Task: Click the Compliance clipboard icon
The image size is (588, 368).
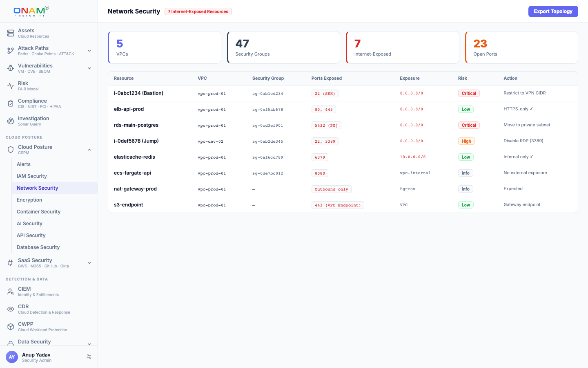Action: (11, 103)
